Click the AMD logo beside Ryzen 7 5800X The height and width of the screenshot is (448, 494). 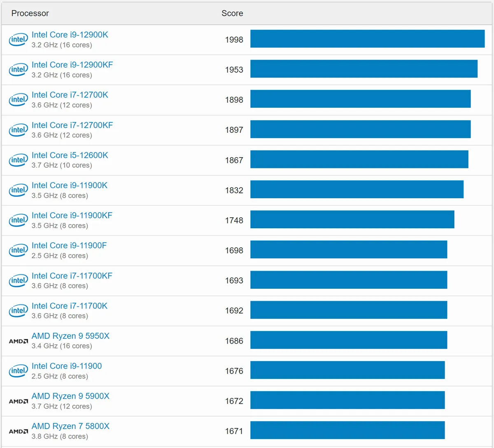click(x=19, y=431)
